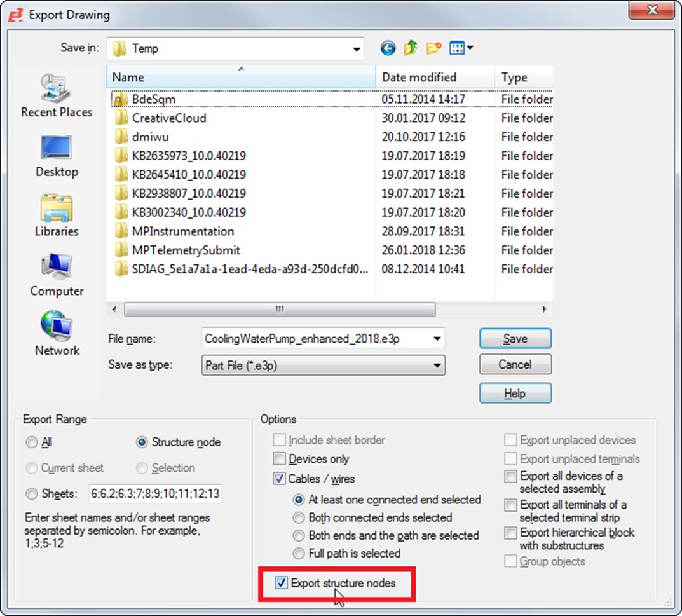Click the Save button

515,339
